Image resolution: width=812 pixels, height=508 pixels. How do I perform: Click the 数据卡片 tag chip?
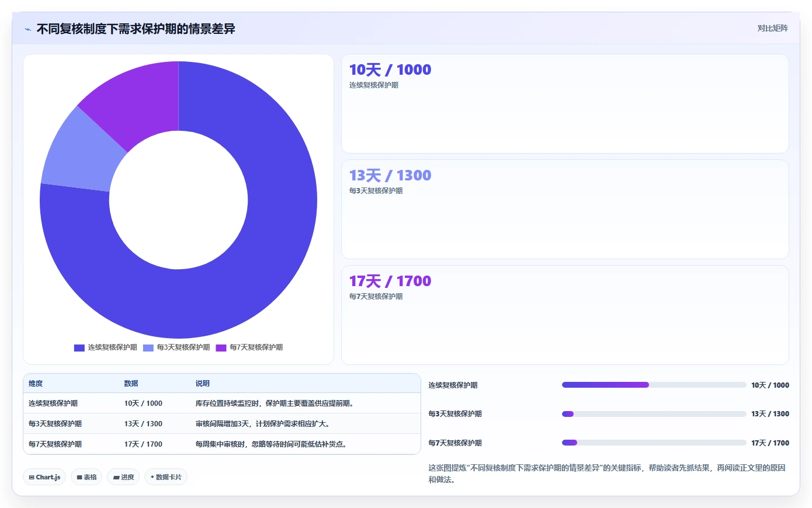click(x=166, y=477)
